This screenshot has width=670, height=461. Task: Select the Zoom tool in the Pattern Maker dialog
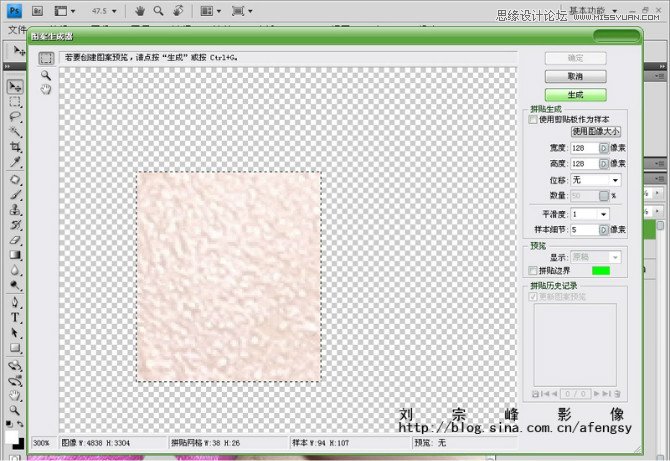[x=46, y=76]
